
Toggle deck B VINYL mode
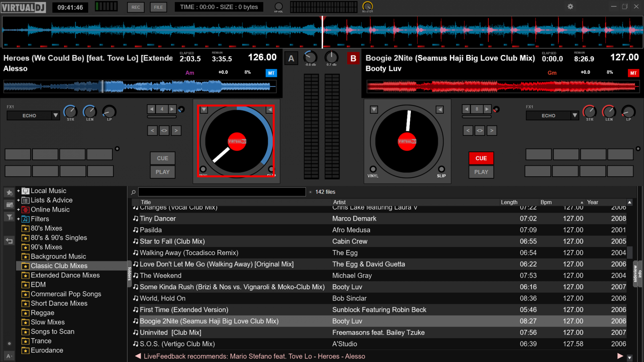point(373,169)
